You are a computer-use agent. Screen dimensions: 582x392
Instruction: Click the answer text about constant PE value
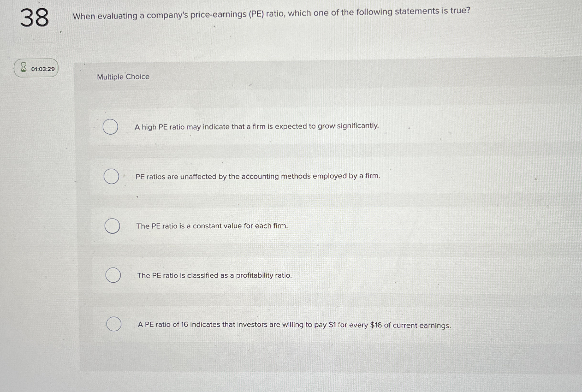click(212, 226)
